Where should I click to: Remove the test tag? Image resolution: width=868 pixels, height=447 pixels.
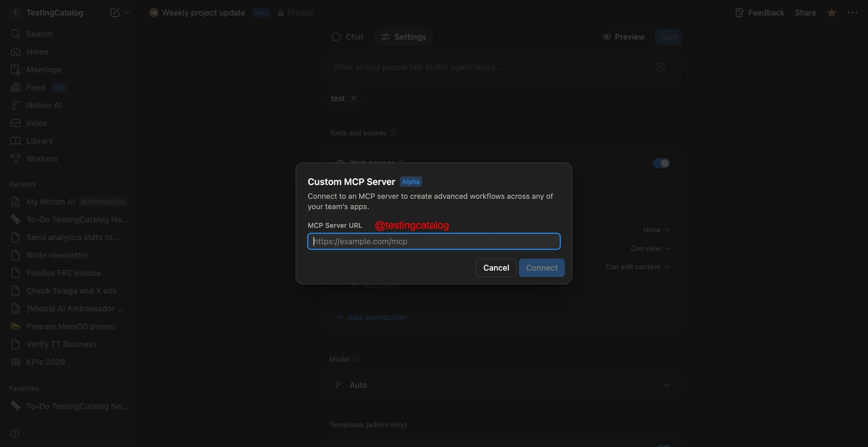[x=354, y=98]
